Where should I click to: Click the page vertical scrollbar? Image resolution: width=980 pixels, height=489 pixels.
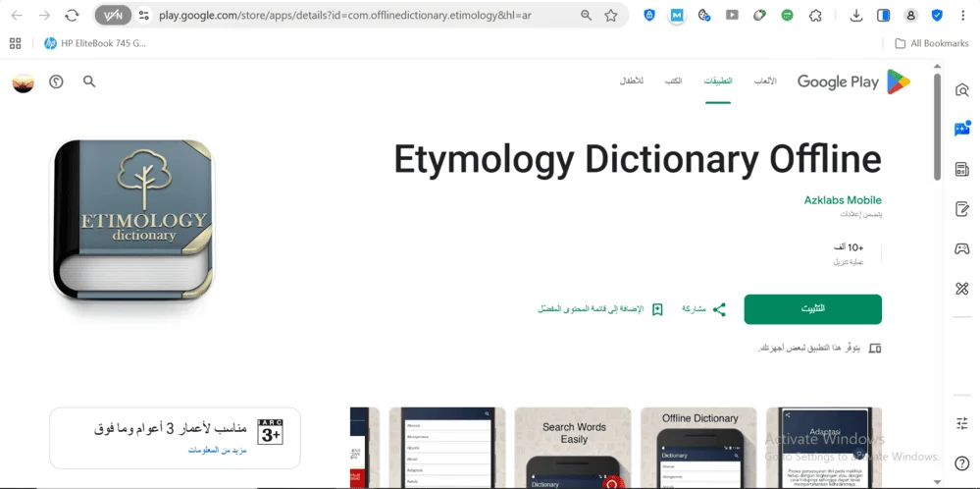[x=937, y=127]
